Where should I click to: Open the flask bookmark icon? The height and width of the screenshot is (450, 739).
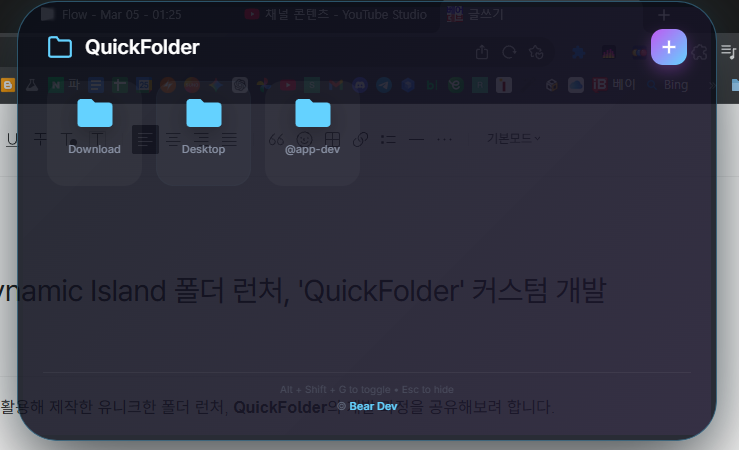pyautogui.click(x=32, y=85)
